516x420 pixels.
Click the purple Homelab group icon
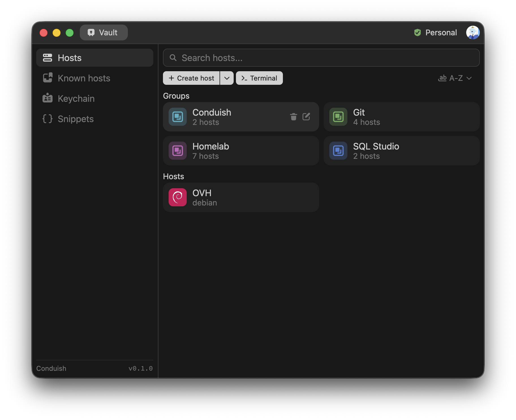pos(178,151)
